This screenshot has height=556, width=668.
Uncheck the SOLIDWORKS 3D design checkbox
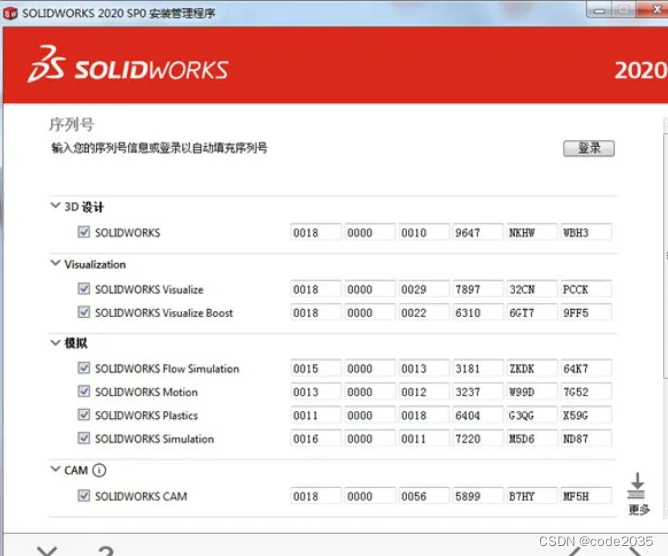tap(84, 232)
